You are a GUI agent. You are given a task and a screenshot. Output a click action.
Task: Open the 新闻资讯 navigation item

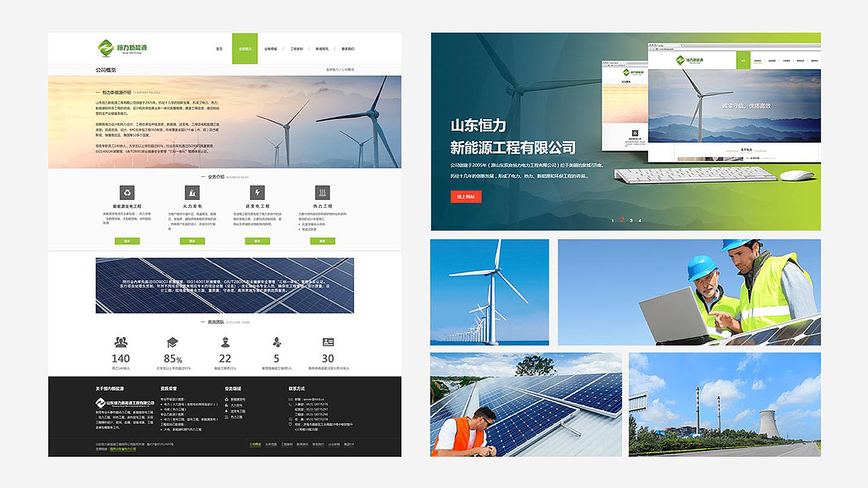pos(322,49)
